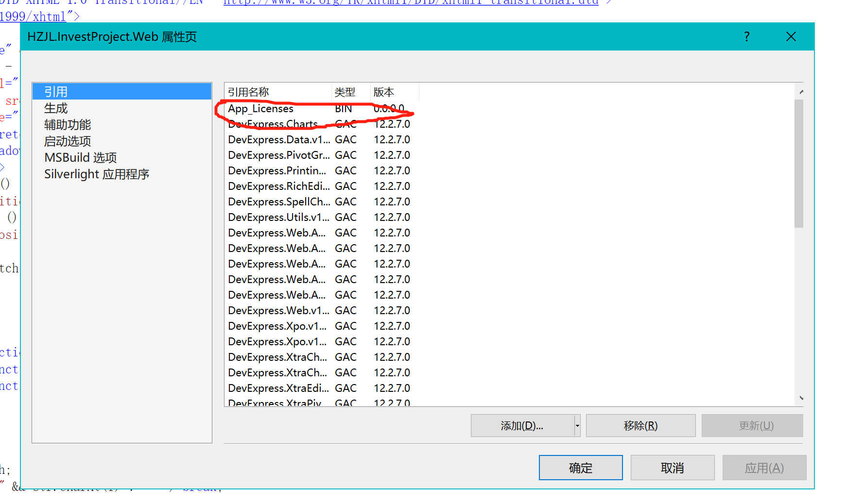Select the DevExpress.Utils.v1... reference
The image size is (847, 504).
321,217
